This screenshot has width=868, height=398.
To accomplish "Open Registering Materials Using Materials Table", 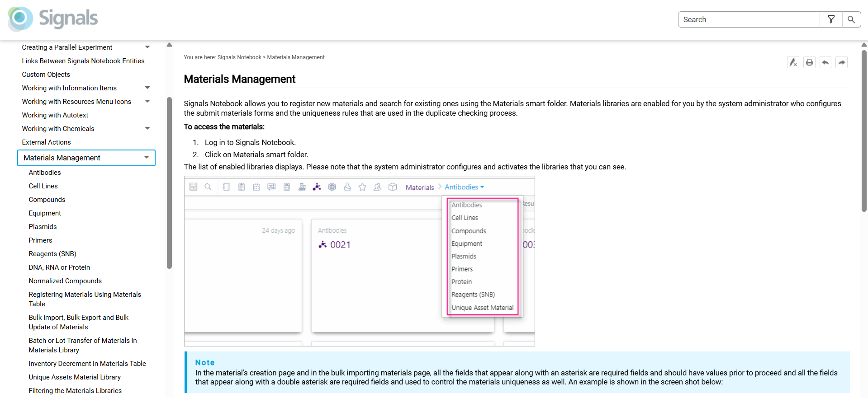I will (85, 299).
